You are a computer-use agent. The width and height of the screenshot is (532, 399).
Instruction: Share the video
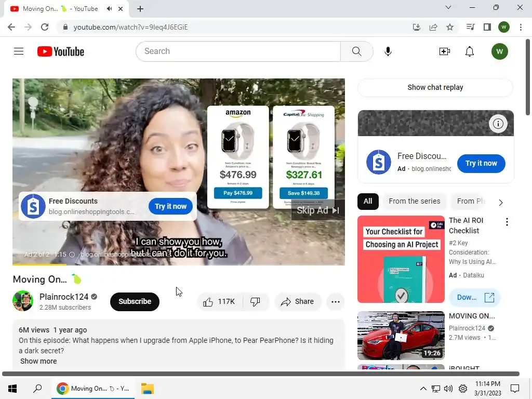pyautogui.click(x=298, y=302)
